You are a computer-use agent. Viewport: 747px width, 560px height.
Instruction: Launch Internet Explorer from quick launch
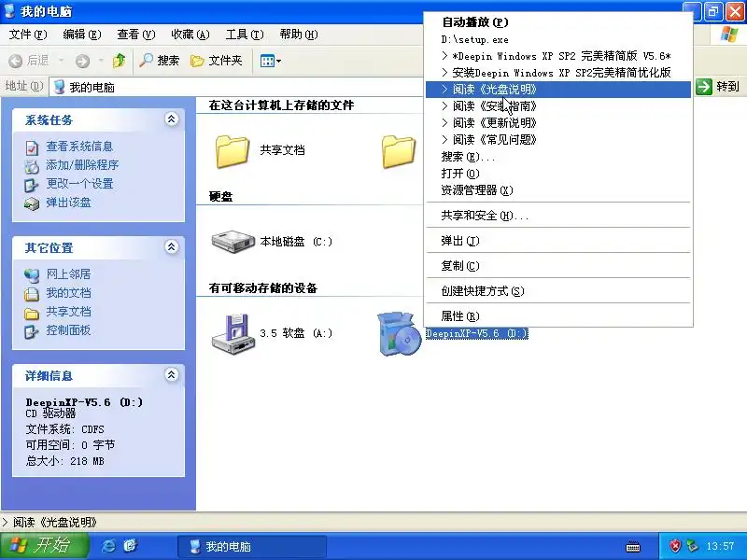point(108,546)
